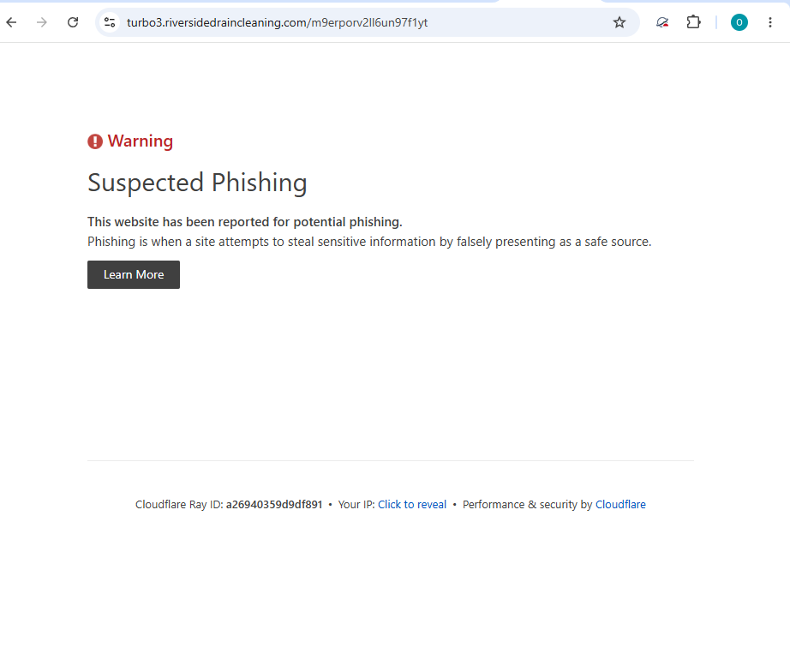
Task: Open the teal profile avatar
Action: pyautogui.click(x=739, y=22)
